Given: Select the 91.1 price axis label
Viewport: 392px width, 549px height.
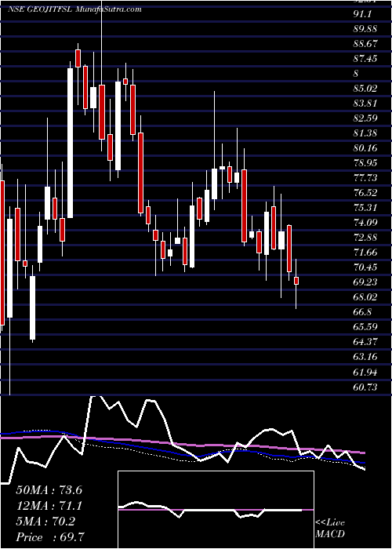Looking at the screenshot, I should click(x=362, y=14).
